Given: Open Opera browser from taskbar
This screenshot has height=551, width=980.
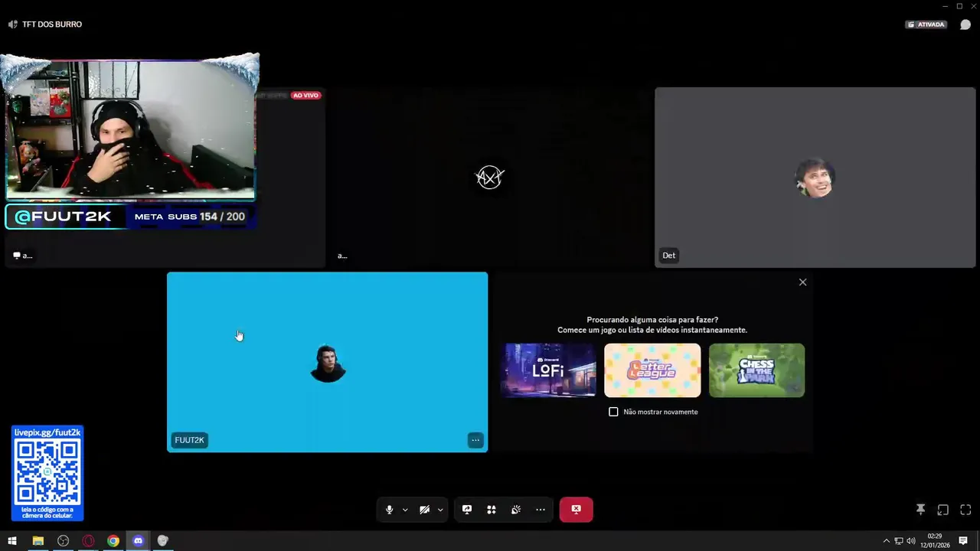Looking at the screenshot, I should (x=88, y=541).
